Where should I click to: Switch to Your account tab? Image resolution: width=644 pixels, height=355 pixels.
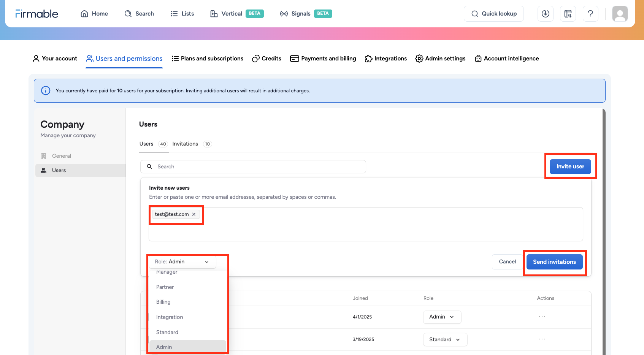[55, 59]
